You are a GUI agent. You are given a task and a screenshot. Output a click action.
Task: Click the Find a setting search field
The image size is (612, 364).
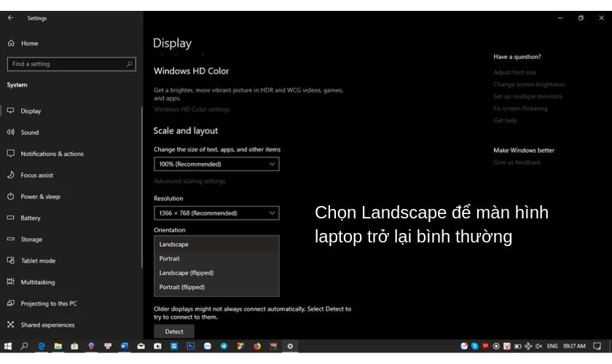pos(71,64)
